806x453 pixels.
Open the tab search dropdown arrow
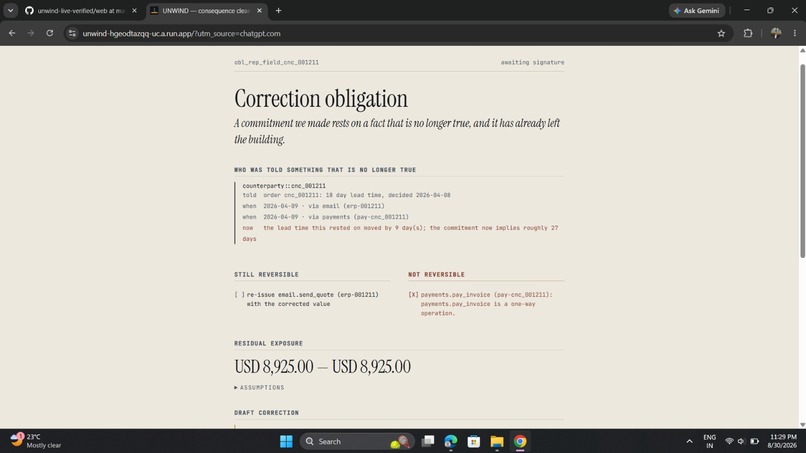(10, 10)
